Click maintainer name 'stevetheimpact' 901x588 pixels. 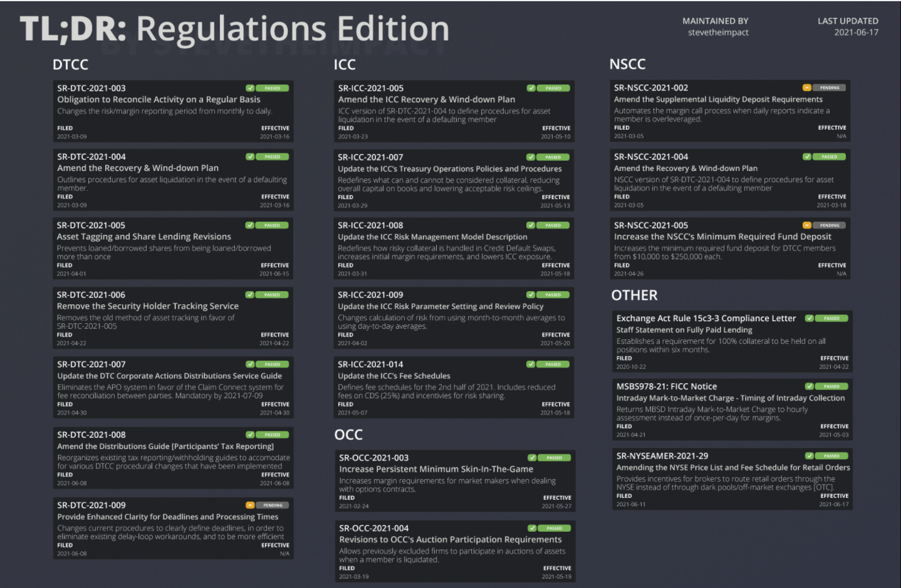(x=718, y=33)
